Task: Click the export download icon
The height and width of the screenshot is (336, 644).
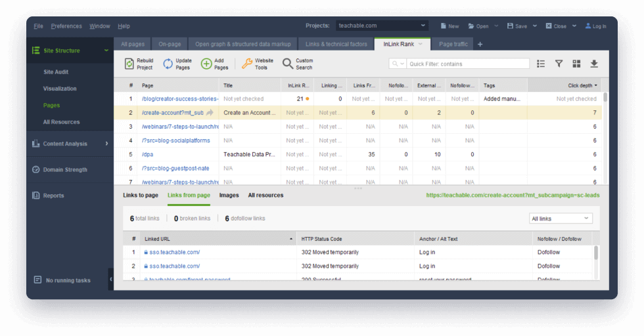Action: coord(594,64)
